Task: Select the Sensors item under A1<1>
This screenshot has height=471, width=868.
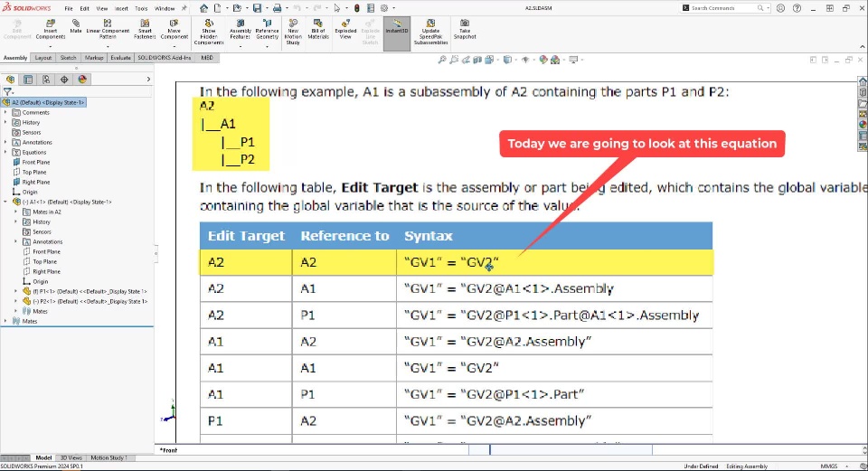Action: click(42, 232)
